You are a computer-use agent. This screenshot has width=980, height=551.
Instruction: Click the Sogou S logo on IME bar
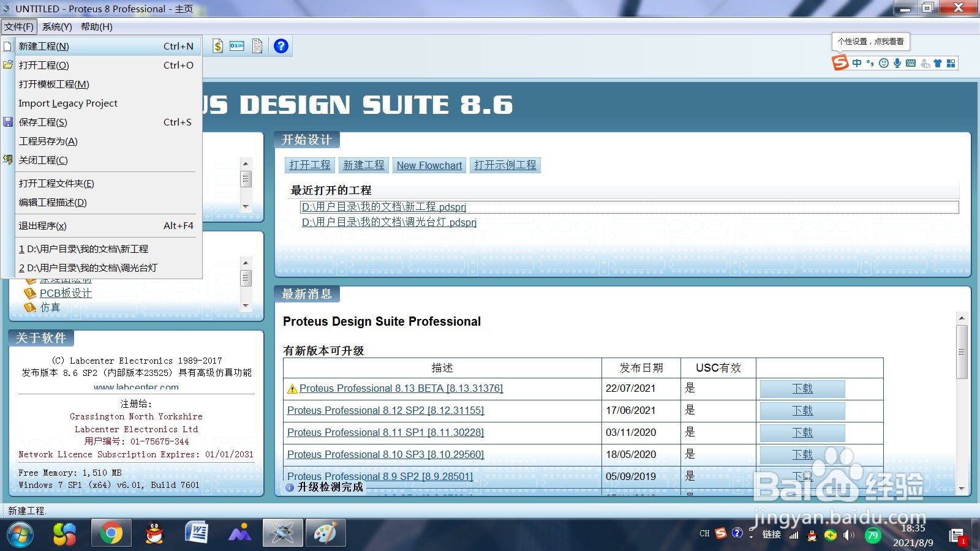point(840,63)
